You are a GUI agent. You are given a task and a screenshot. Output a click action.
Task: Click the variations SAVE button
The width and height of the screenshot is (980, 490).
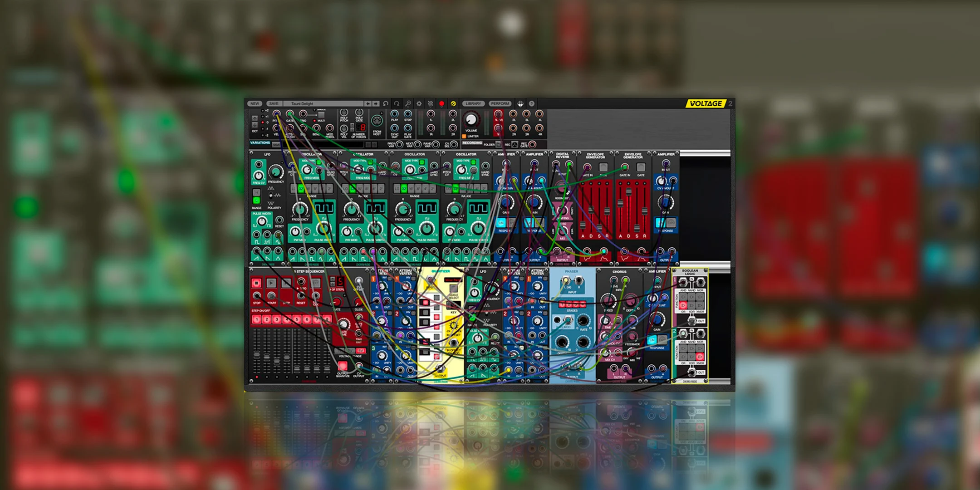pos(276,145)
